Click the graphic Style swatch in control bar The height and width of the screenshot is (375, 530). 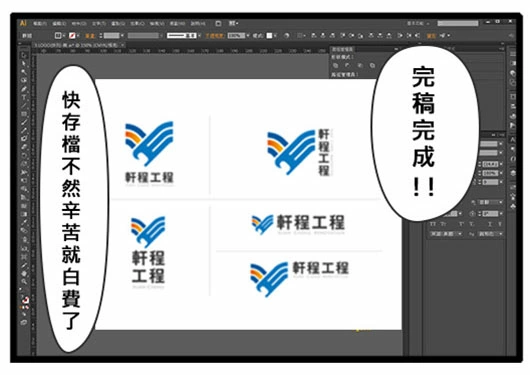pos(269,35)
